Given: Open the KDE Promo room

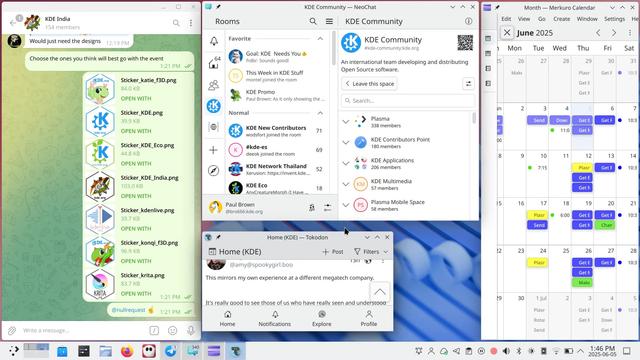Looking at the screenshot, I should point(278,95).
